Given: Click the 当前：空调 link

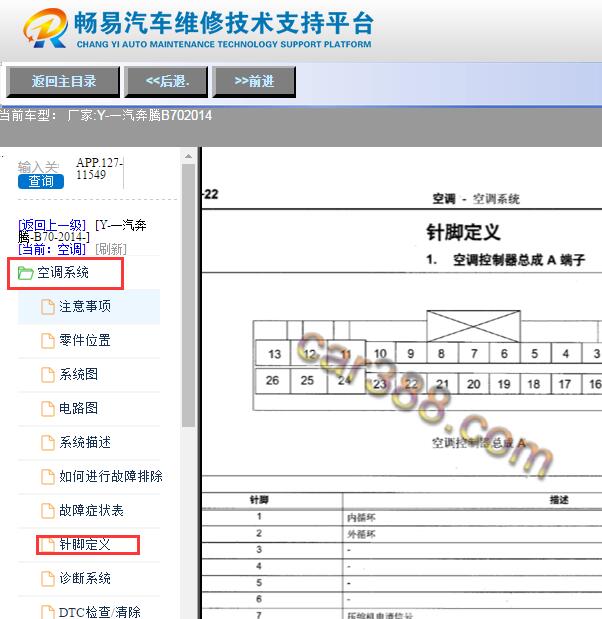Looking at the screenshot, I should [x=52, y=249].
